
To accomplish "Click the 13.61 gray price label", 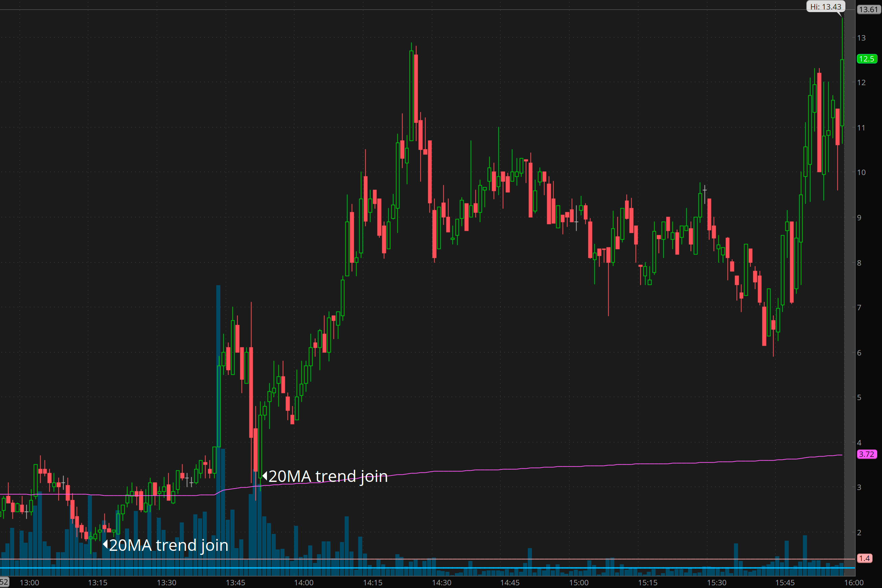I will (x=868, y=9).
